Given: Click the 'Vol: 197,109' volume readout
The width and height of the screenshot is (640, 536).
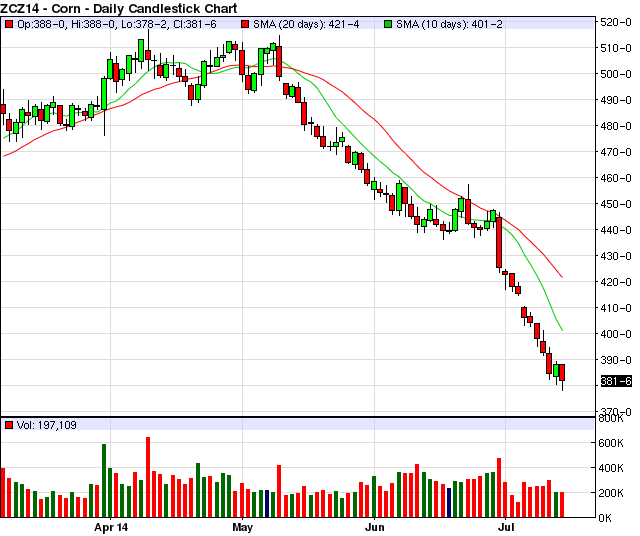Looking at the screenshot, I should (x=47, y=425).
